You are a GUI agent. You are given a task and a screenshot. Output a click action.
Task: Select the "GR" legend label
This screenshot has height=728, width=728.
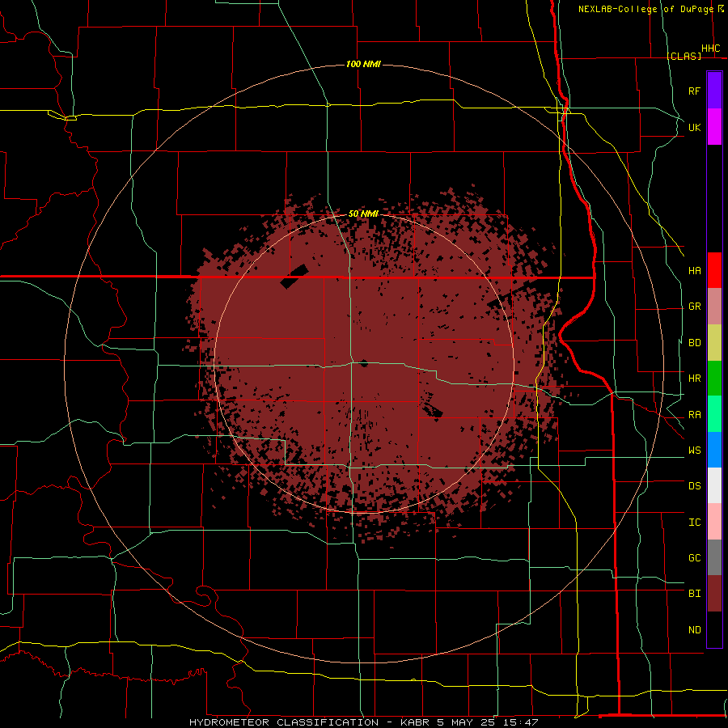click(x=694, y=307)
